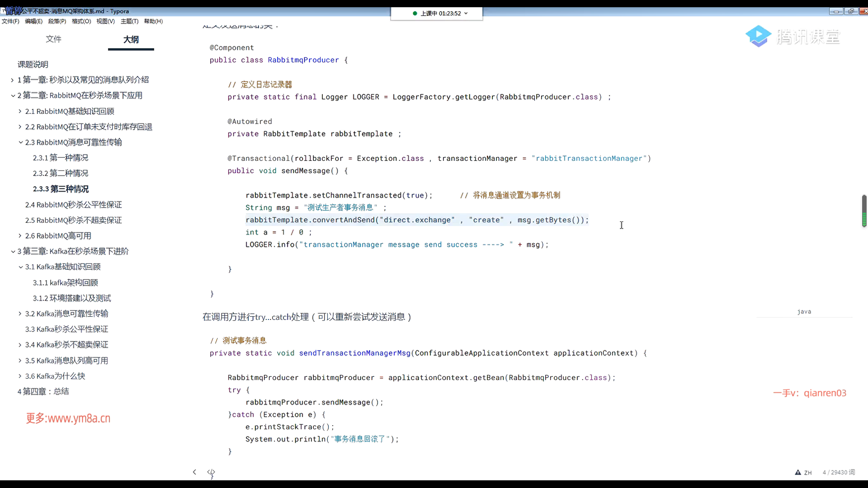Viewport: 868px width, 488px height.
Task: Open the 主题(T) menu
Action: tap(129, 21)
